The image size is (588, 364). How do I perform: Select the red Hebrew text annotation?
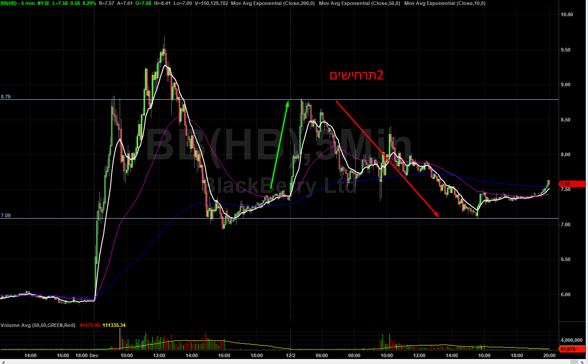click(356, 75)
